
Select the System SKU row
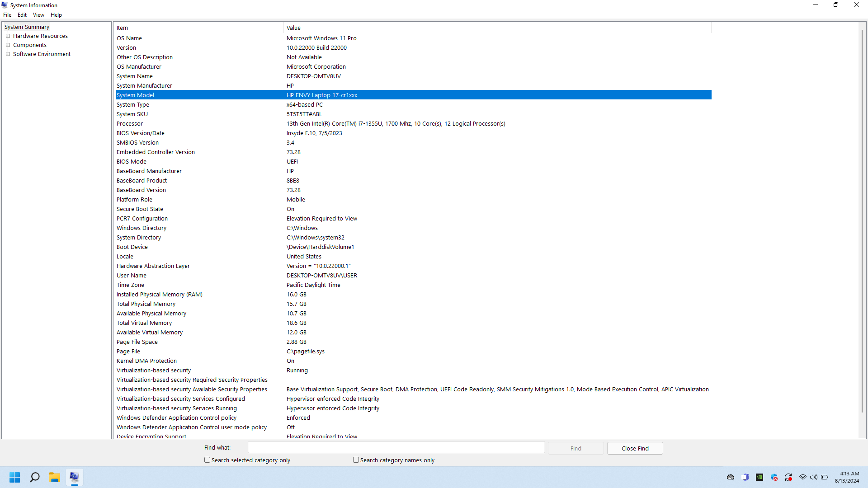tap(413, 114)
